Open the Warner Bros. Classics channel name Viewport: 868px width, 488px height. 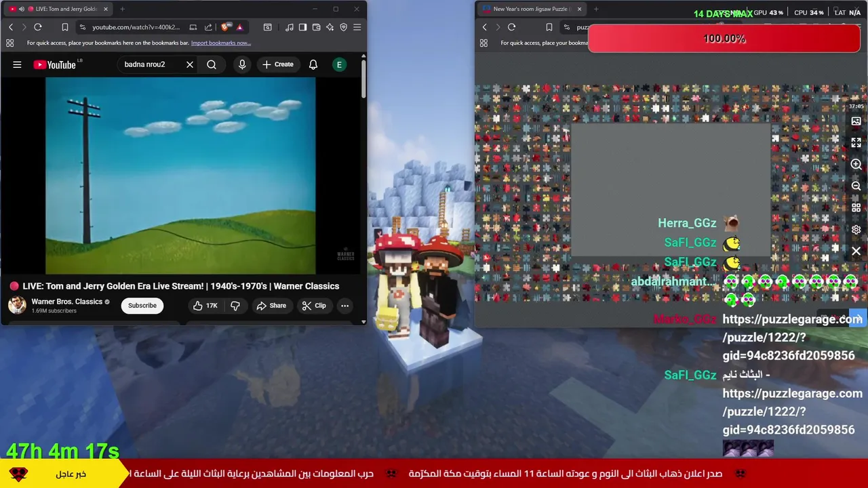coord(66,302)
